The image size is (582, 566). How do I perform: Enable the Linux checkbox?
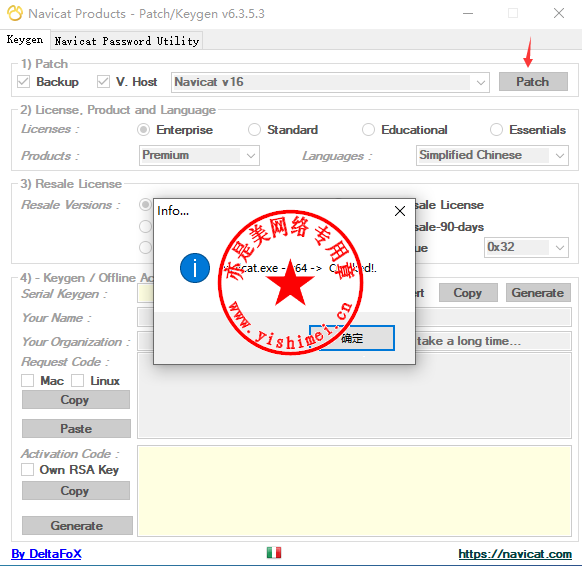(78, 381)
